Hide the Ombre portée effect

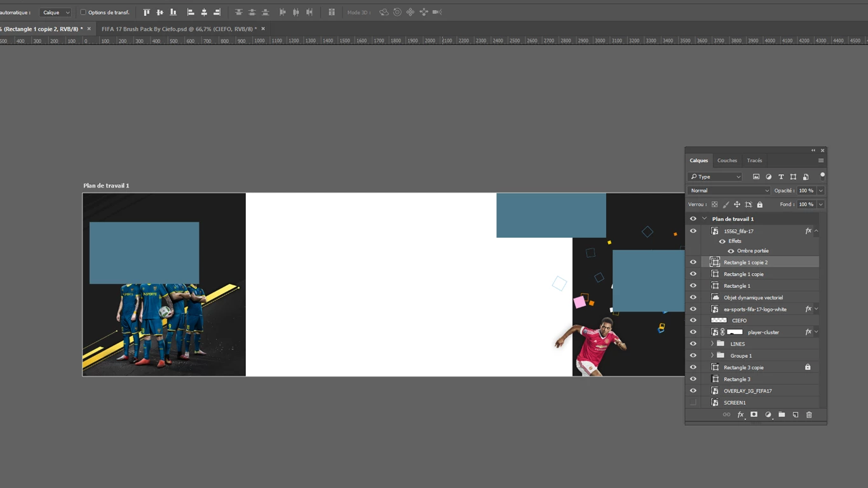[731, 251]
